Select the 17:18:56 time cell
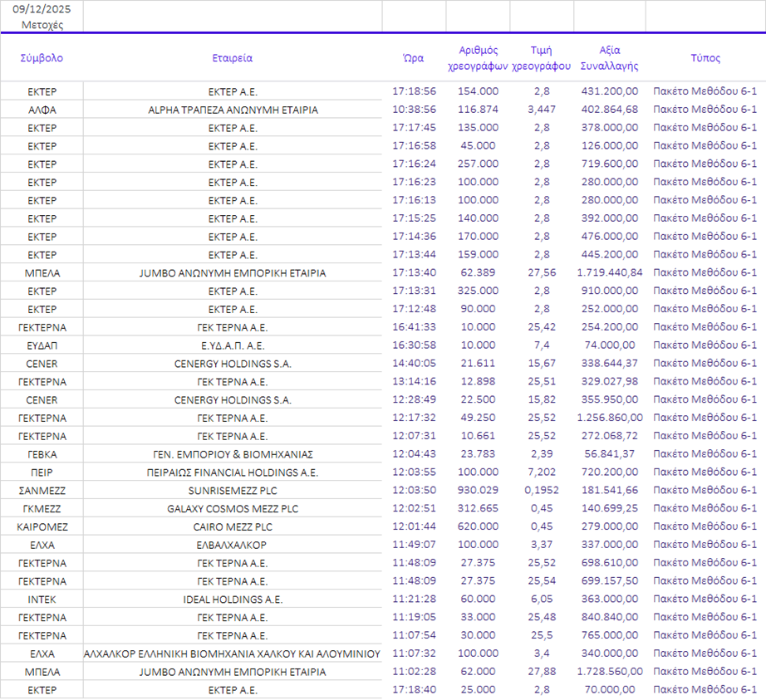 click(414, 91)
